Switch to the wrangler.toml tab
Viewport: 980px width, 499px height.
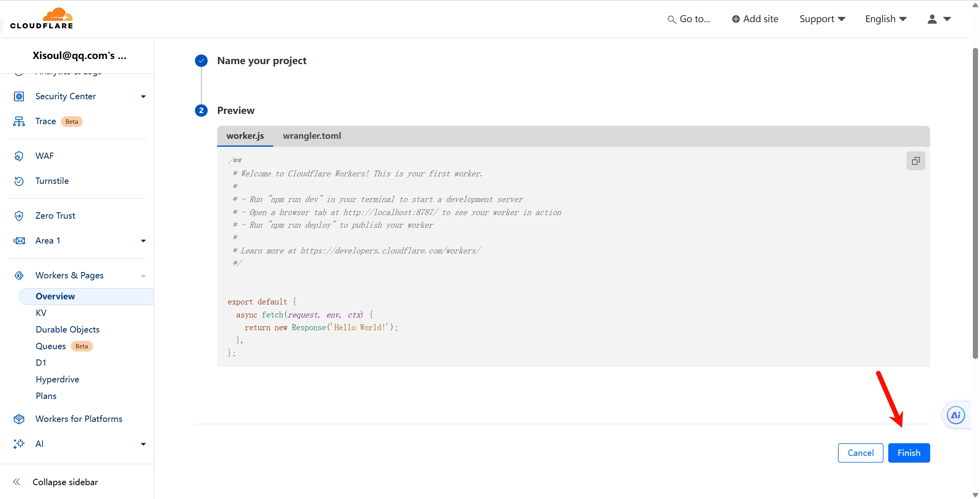tap(312, 136)
